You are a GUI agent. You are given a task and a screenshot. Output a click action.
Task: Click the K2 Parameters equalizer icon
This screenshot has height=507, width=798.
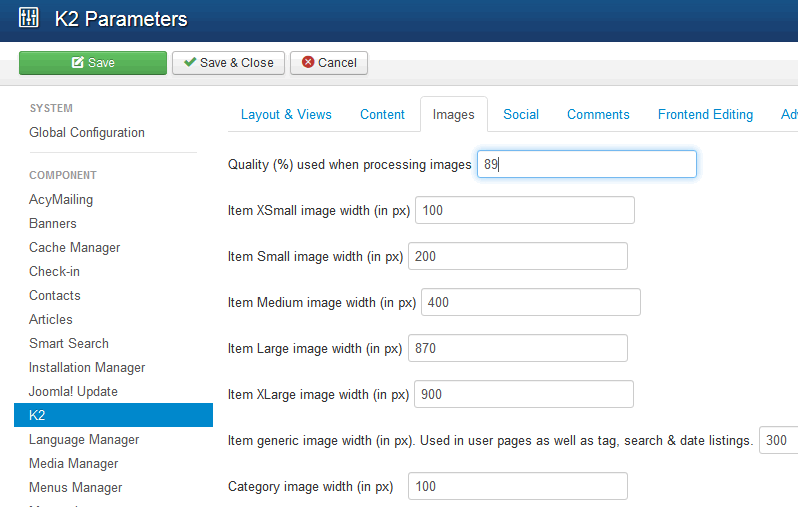pyautogui.click(x=28, y=18)
